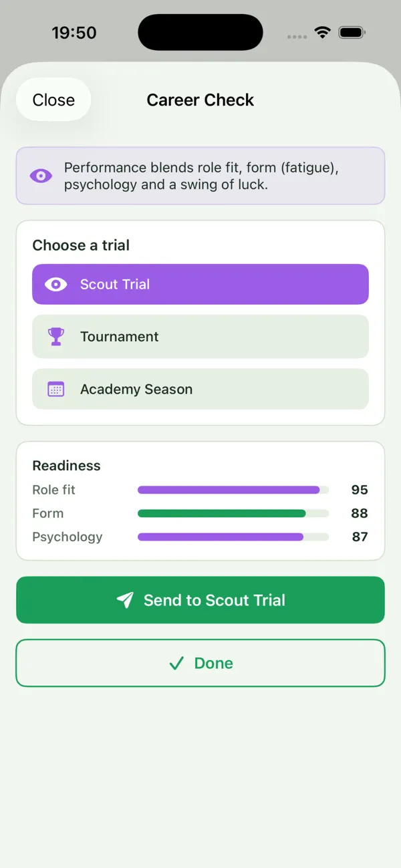Click the Role fit progress bar
This screenshot has width=401, height=868.
pyautogui.click(x=233, y=490)
